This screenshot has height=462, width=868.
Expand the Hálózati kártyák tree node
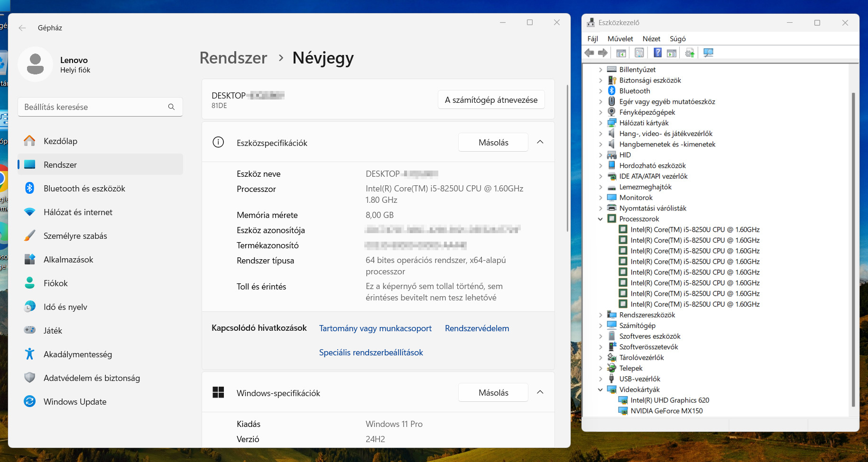600,123
